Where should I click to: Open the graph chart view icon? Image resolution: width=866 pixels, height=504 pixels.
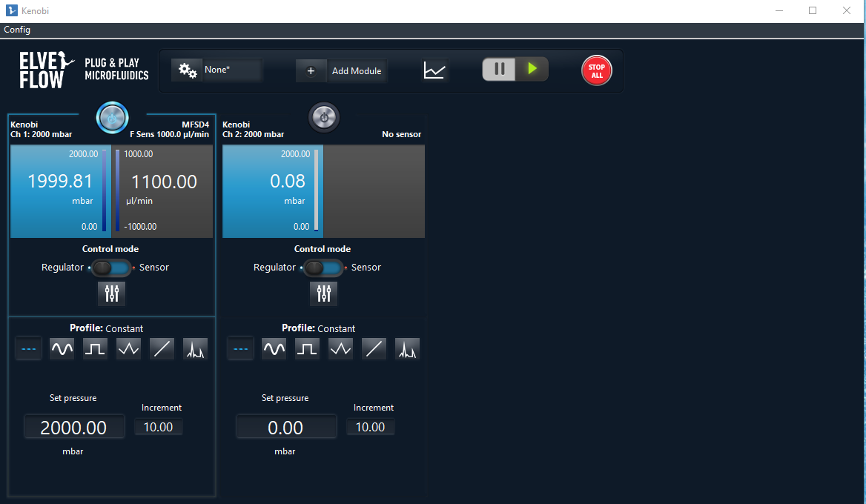[x=434, y=70]
